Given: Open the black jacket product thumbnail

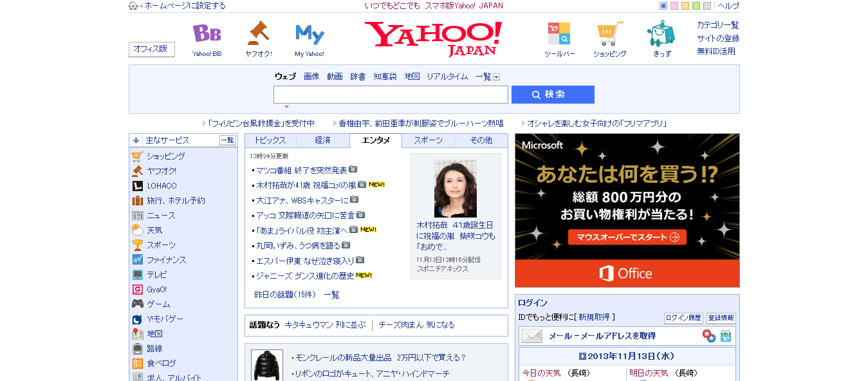Looking at the screenshot, I should click(x=266, y=366).
